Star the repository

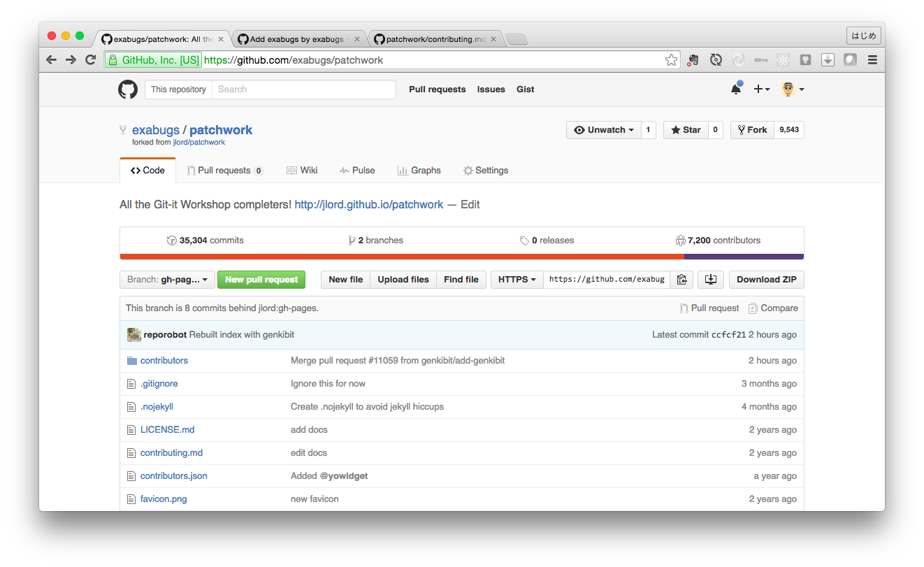point(686,130)
